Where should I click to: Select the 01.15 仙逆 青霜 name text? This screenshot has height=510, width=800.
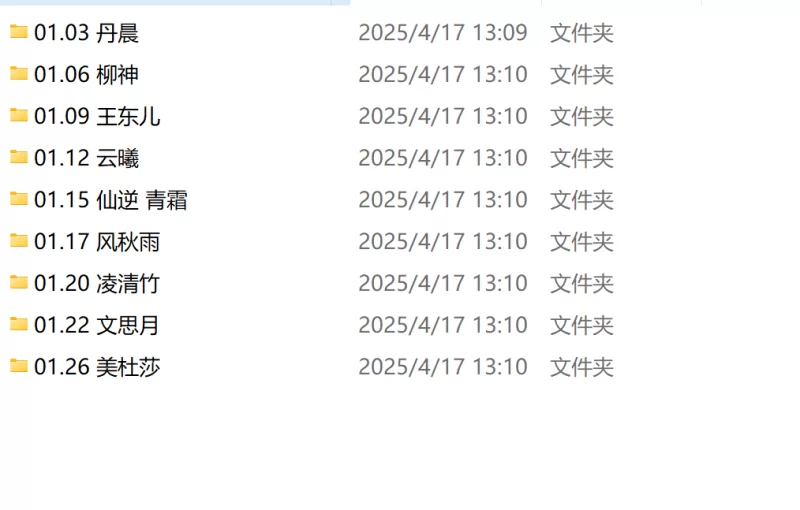pyautogui.click(x=111, y=200)
